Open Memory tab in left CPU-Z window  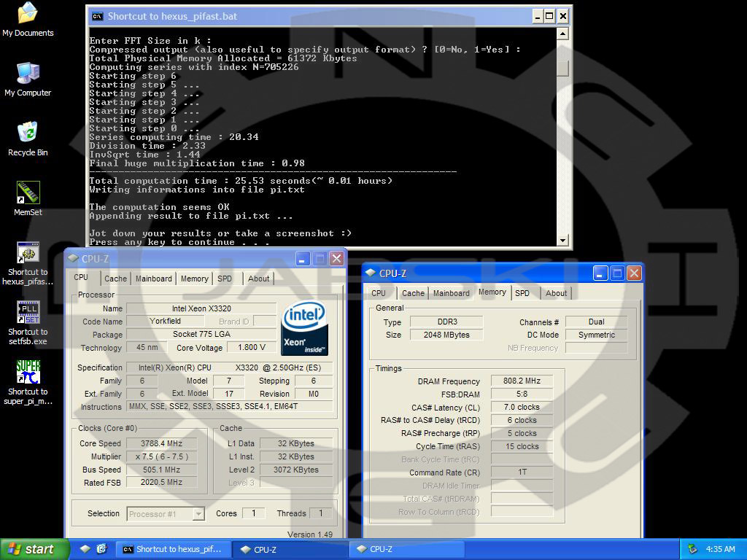194,279
